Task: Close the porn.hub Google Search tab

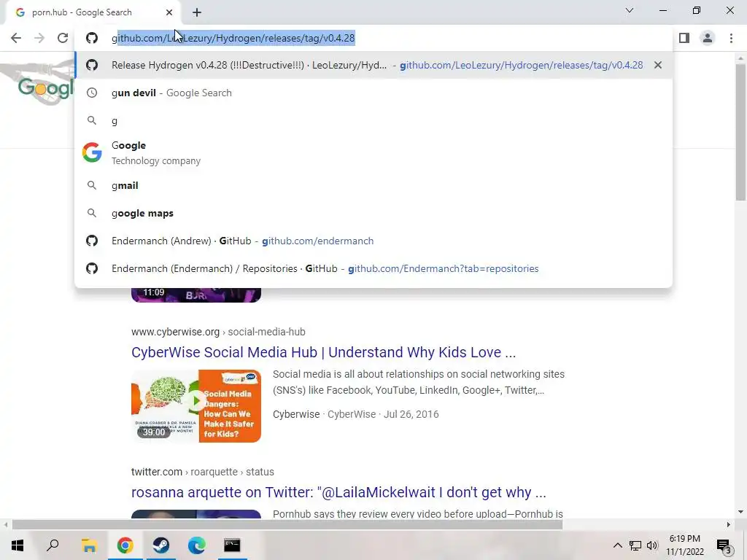Action: coord(169,12)
